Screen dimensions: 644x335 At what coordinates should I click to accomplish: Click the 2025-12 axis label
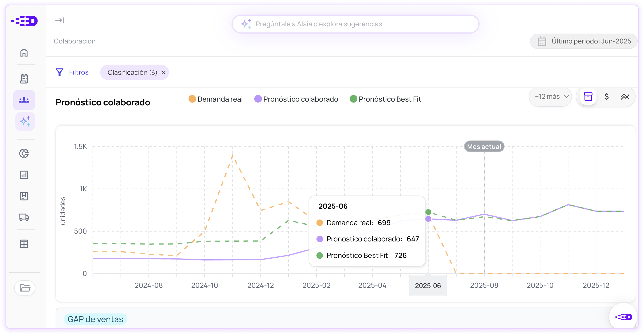point(596,285)
